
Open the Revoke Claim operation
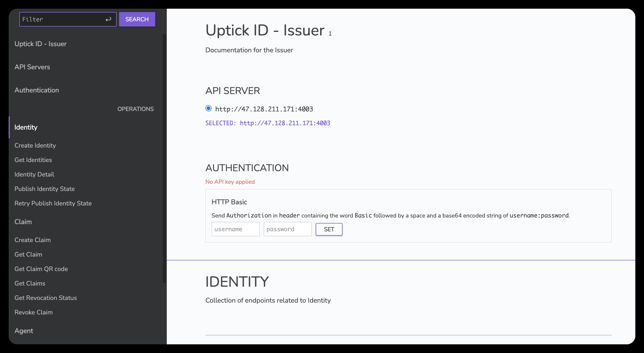coord(34,312)
